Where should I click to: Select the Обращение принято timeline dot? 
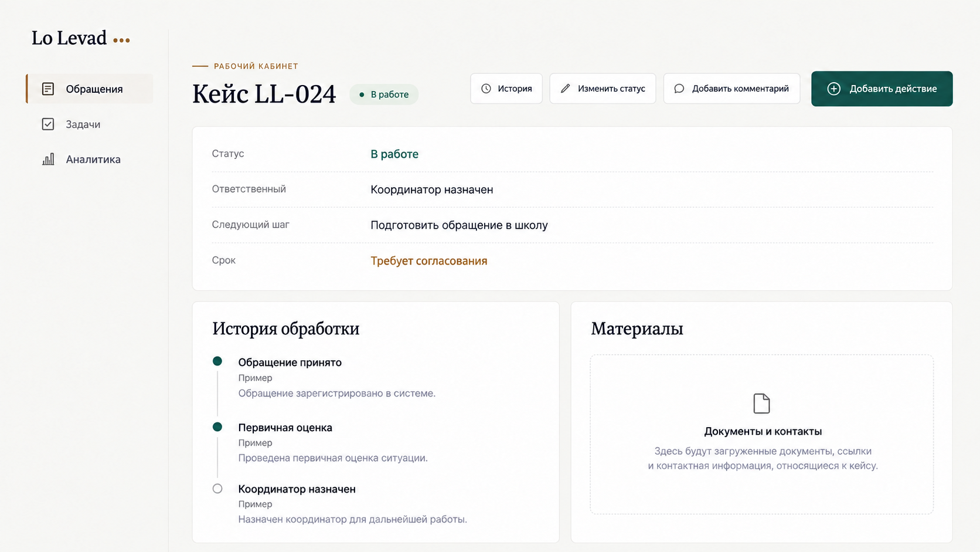coord(217,361)
